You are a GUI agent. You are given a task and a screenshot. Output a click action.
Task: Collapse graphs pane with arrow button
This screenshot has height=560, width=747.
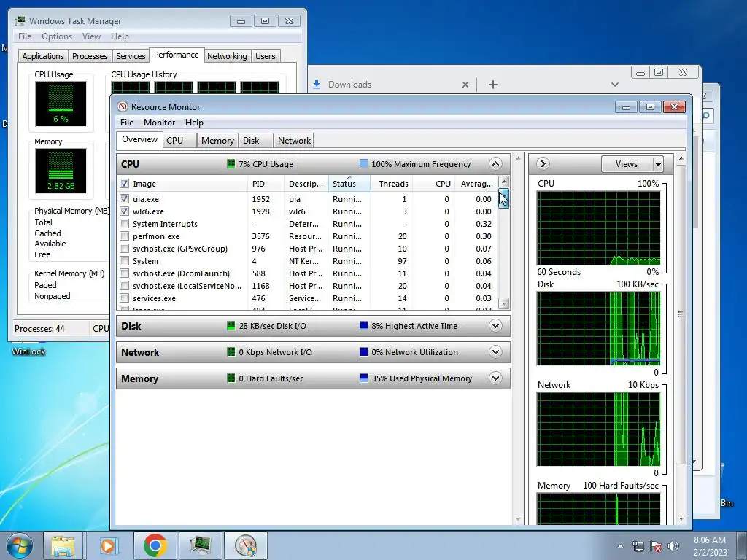pyautogui.click(x=543, y=164)
